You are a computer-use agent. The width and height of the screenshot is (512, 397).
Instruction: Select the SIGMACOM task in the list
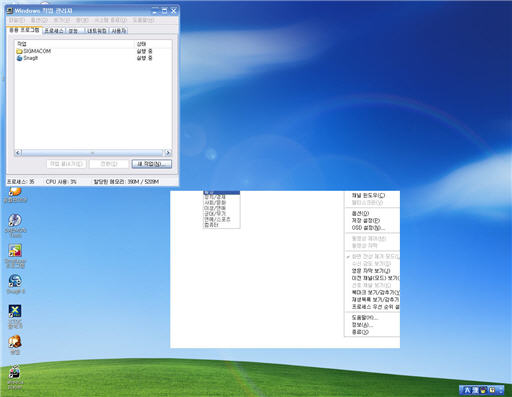(x=93, y=51)
